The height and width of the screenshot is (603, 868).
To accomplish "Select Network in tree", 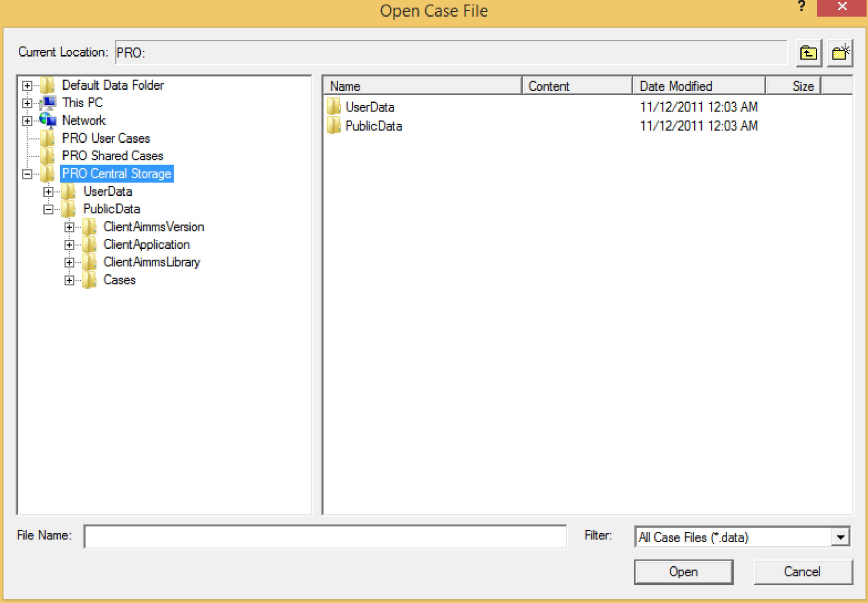I will pos(84,120).
